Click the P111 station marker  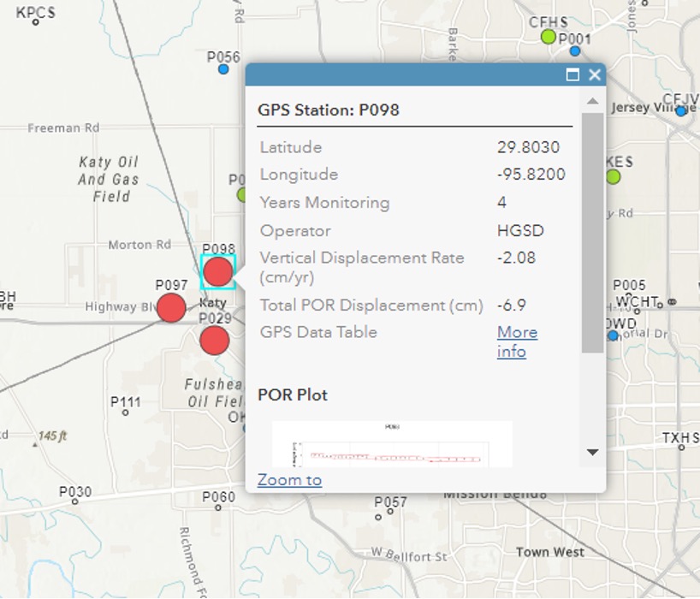[126, 413]
